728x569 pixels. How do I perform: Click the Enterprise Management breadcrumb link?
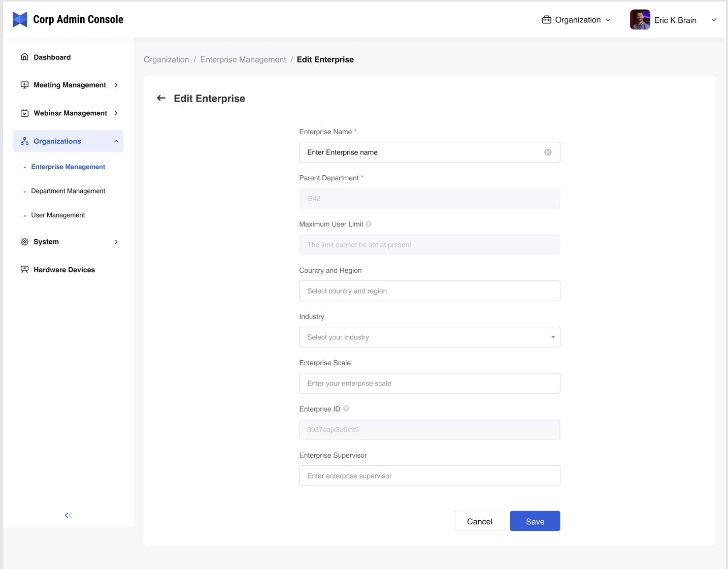click(x=243, y=59)
